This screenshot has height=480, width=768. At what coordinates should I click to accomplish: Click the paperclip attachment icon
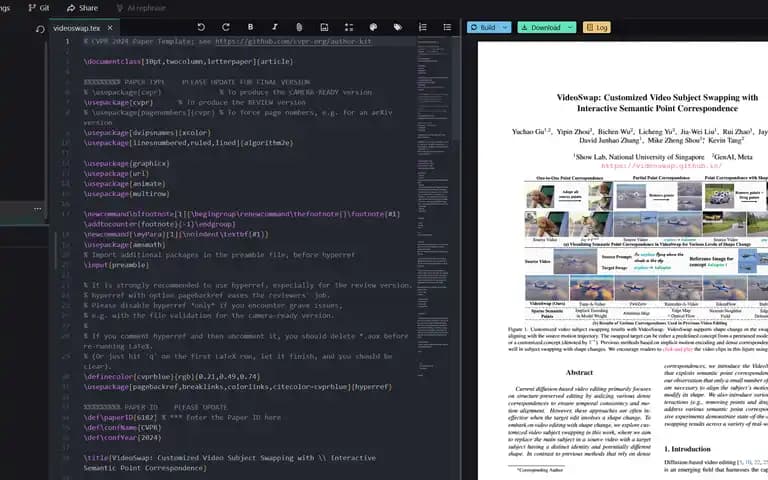tap(299, 27)
